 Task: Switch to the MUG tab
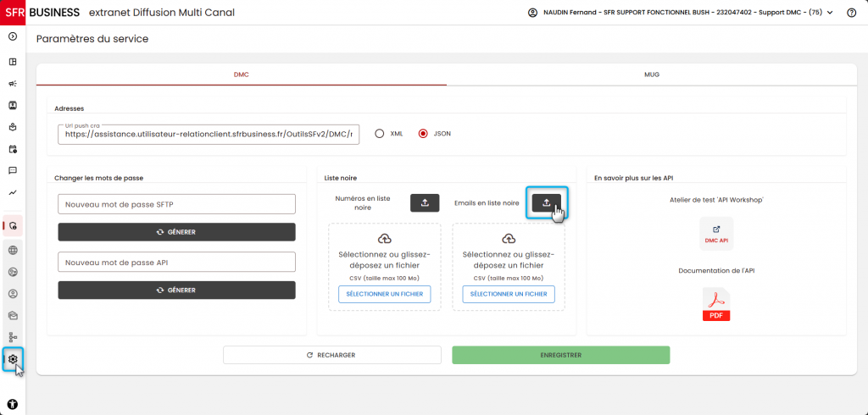pos(652,75)
